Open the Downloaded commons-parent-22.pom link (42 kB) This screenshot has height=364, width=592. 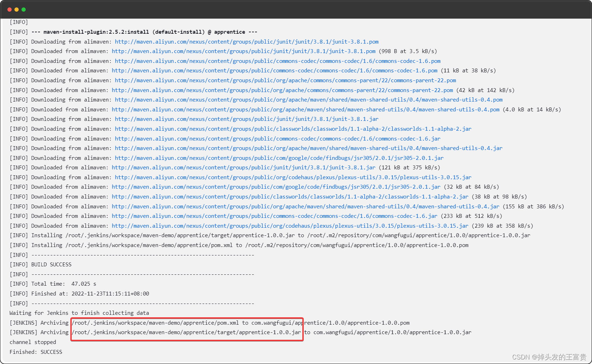[x=282, y=90]
